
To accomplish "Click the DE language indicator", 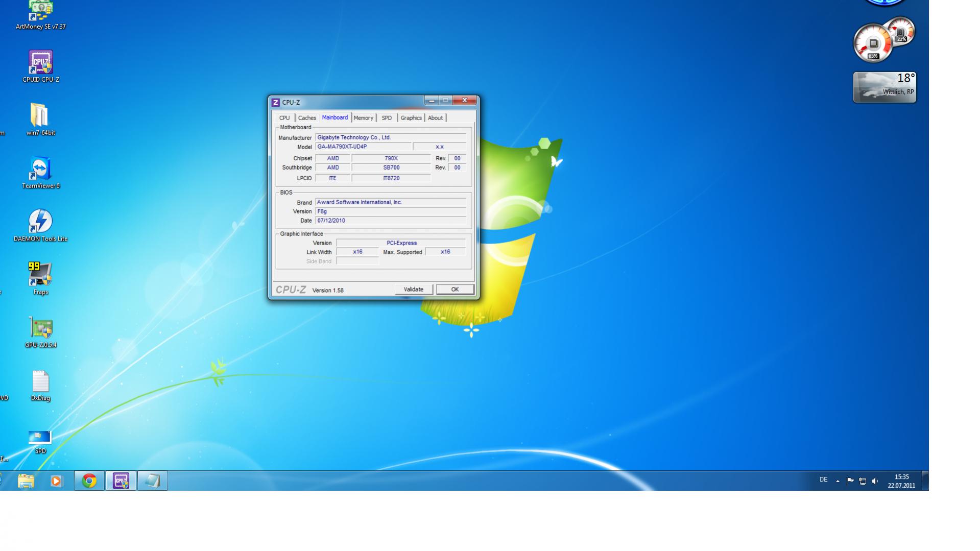I will coord(823,480).
